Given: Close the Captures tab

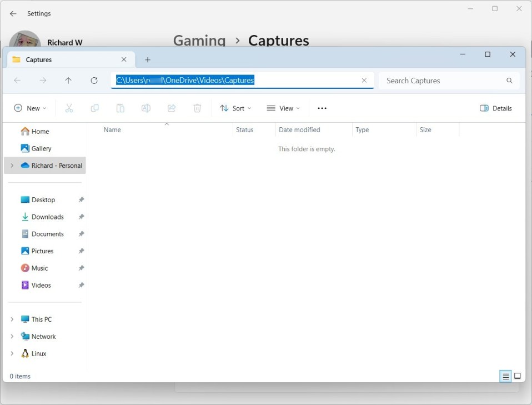Looking at the screenshot, I should pos(124,59).
